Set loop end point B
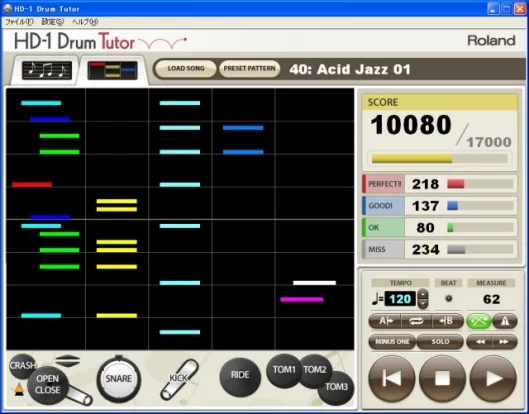The image size is (529, 414). tap(448, 321)
